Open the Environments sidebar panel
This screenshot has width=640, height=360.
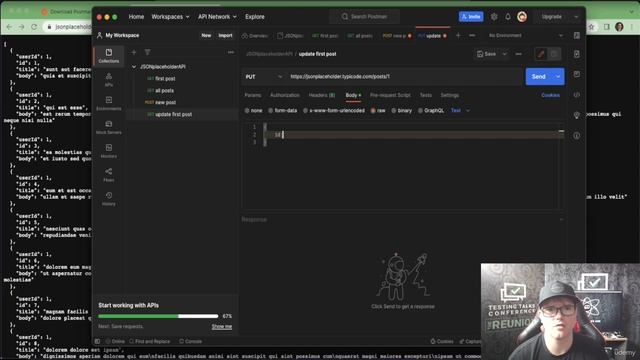(109, 103)
